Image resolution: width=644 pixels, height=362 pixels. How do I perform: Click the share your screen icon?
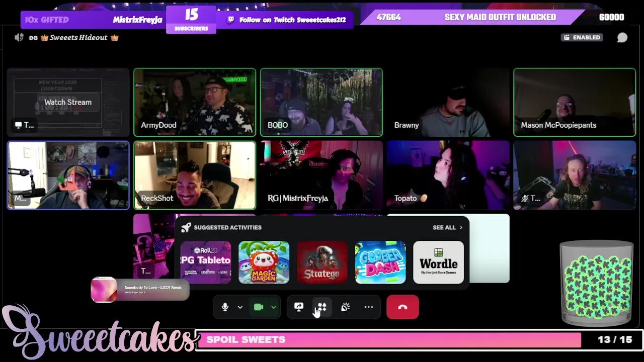pyautogui.click(x=299, y=307)
